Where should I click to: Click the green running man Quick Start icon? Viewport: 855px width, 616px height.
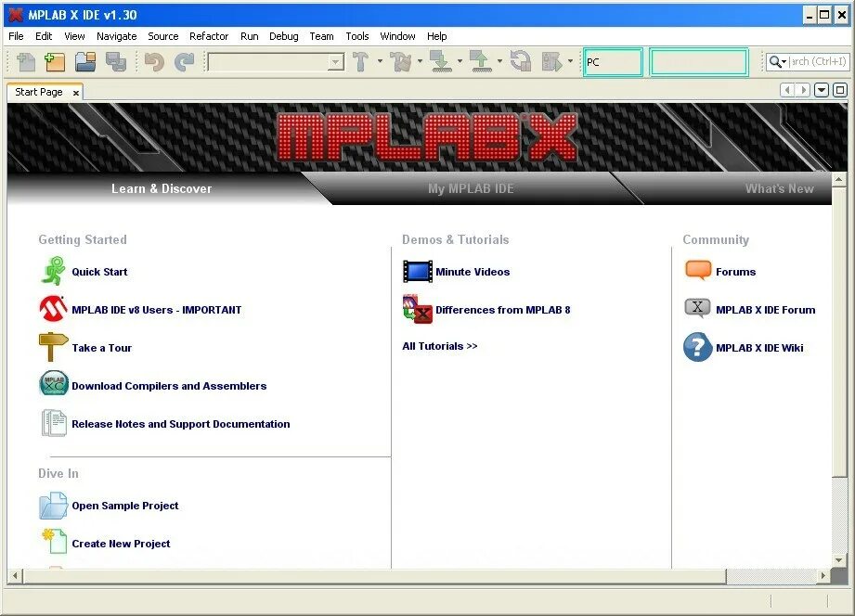coord(54,272)
